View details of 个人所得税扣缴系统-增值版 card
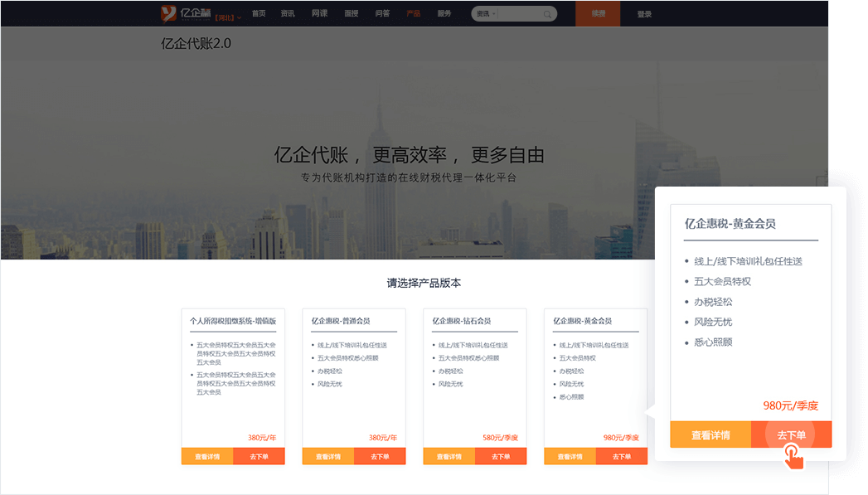Image resolution: width=868 pixels, height=495 pixels. [x=207, y=456]
